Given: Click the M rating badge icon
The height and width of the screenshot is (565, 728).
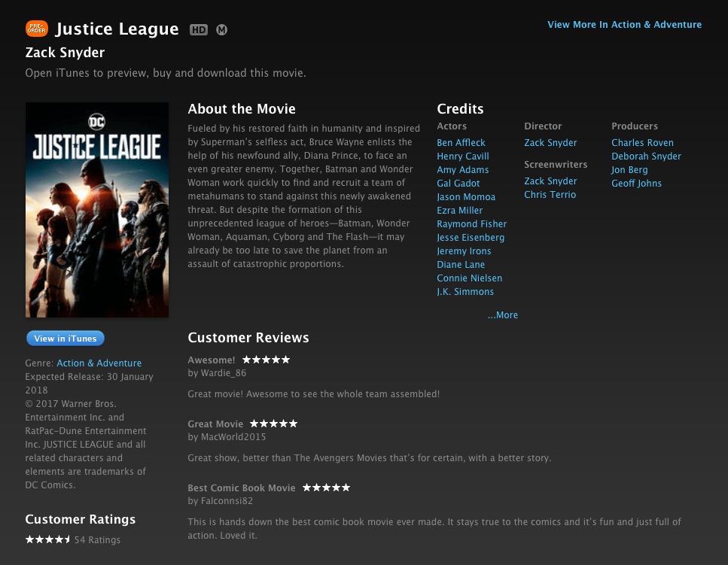Looking at the screenshot, I should tap(221, 29).
